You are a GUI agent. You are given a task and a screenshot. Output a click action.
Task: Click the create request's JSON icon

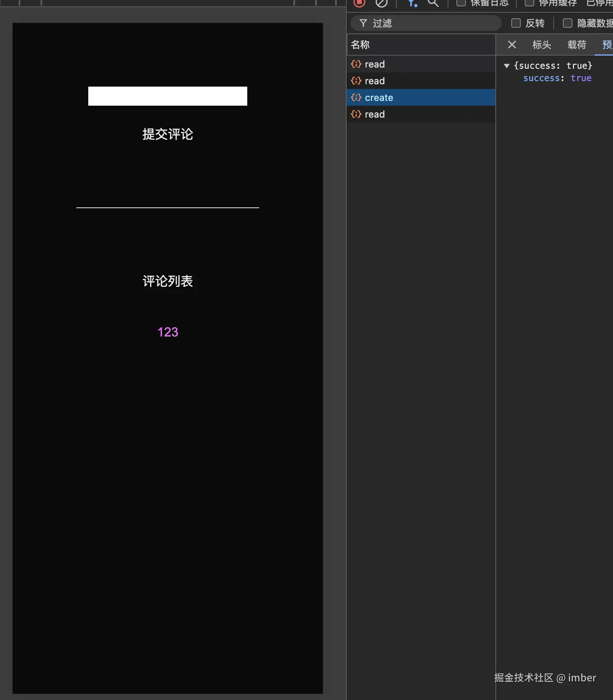pos(356,97)
